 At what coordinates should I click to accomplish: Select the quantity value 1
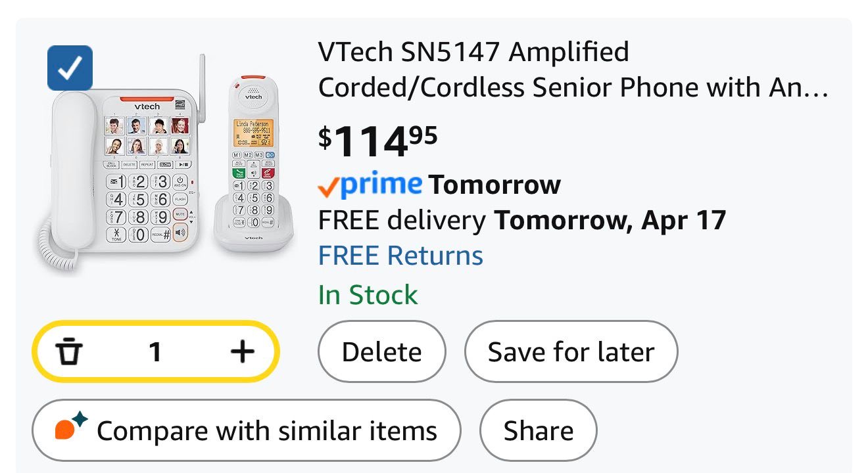(155, 352)
